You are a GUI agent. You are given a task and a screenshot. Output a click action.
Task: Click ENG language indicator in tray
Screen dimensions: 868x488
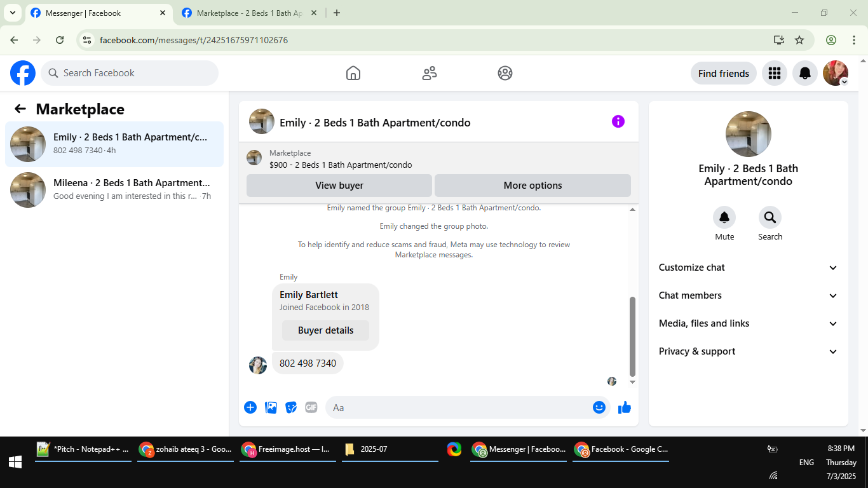tap(806, 462)
